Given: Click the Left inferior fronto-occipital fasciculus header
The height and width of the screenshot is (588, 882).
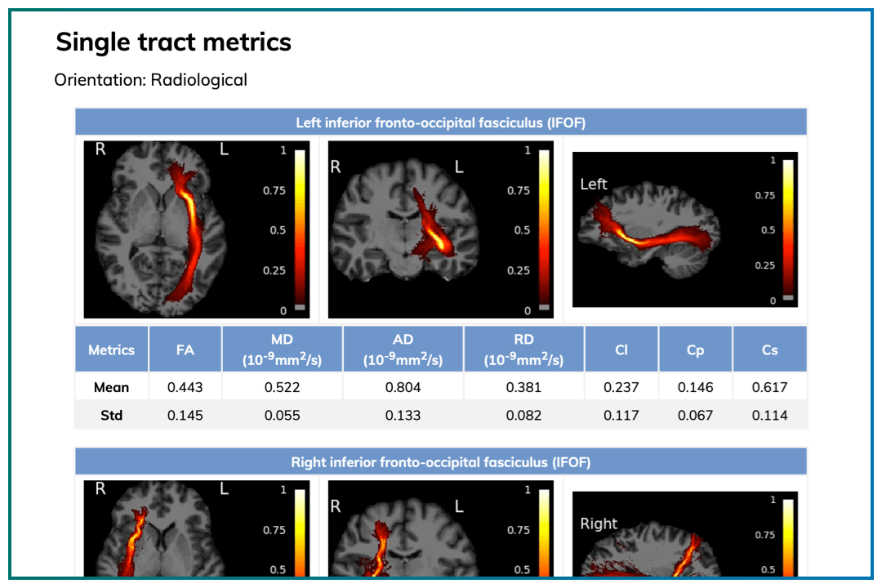Looking at the screenshot, I should point(441,122).
